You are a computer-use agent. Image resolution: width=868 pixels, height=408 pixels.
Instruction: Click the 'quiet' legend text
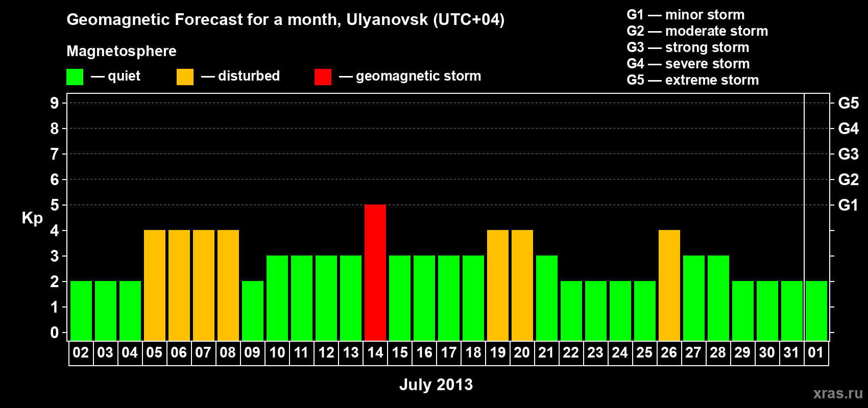pyautogui.click(x=124, y=76)
